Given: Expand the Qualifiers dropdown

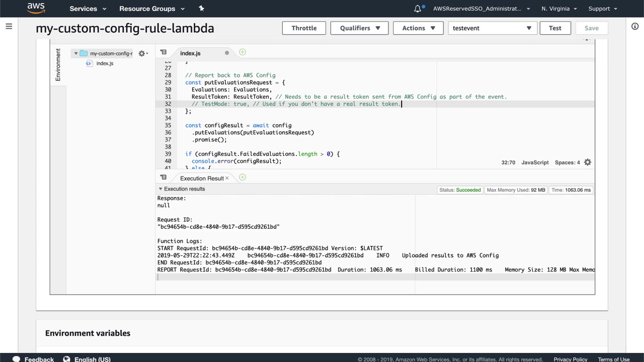Looking at the screenshot, I should tap(359, 28).
